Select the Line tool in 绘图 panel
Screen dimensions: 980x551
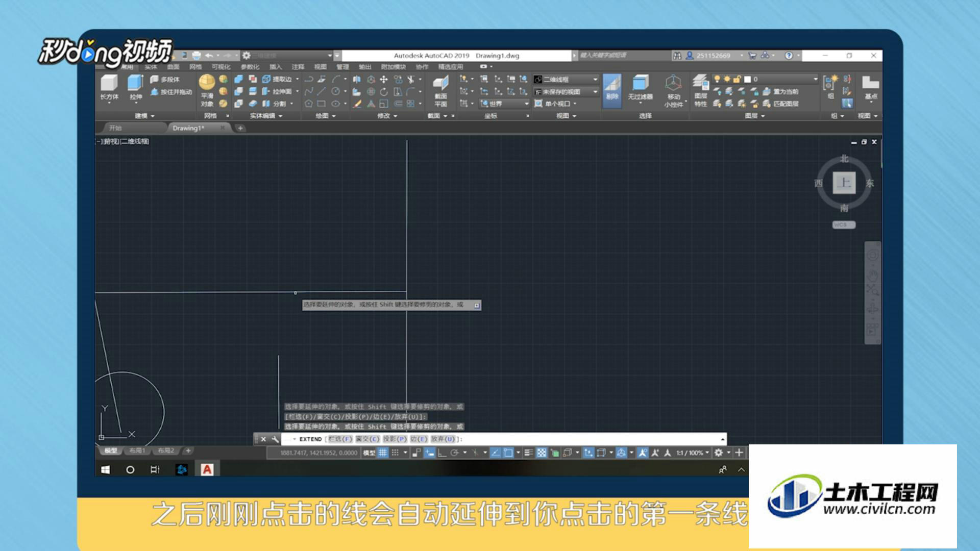pos(322,91)
